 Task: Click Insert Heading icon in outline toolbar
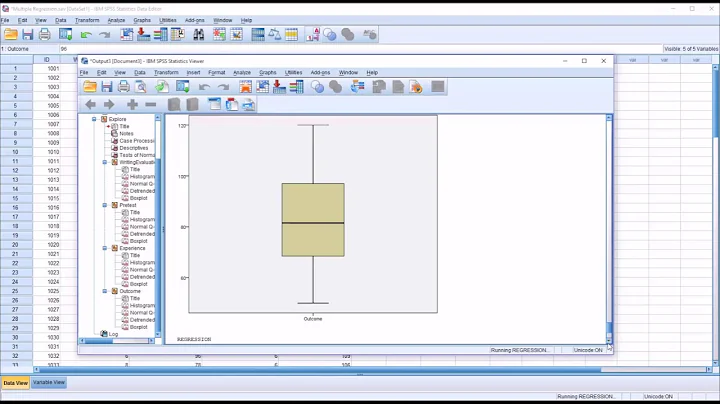pyautogui.click(x=214, y=105)
